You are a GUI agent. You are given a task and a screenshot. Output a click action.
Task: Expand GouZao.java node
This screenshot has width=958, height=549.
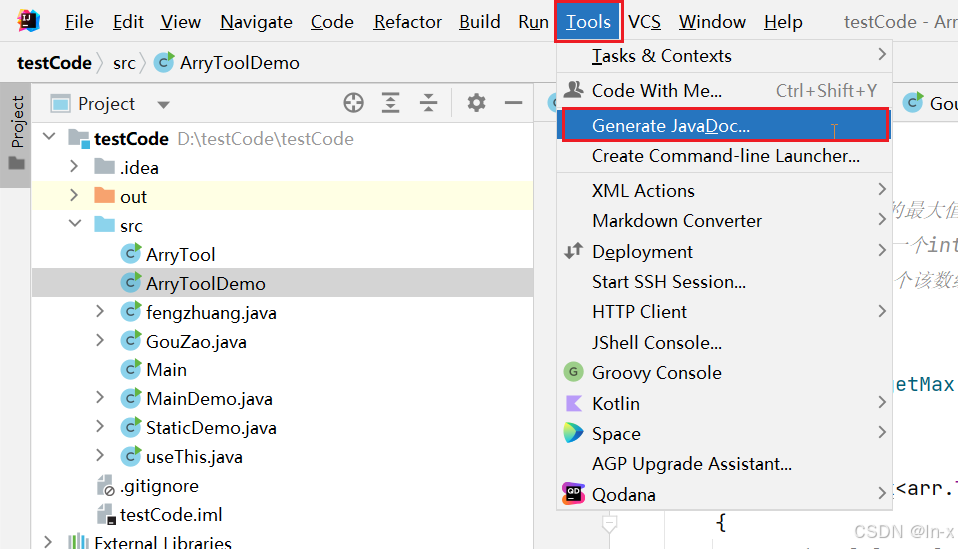tap(100, 340)
